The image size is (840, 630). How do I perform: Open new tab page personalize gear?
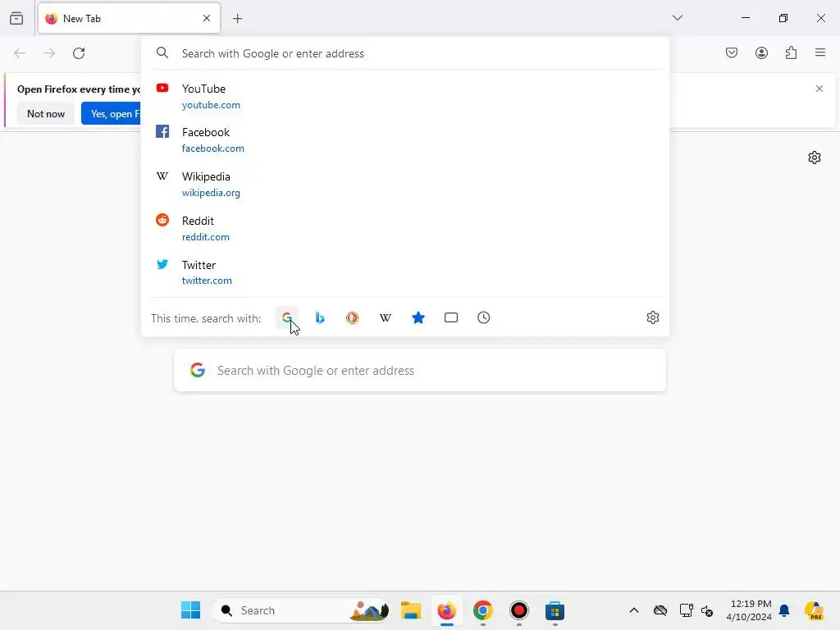pos(815,157)
